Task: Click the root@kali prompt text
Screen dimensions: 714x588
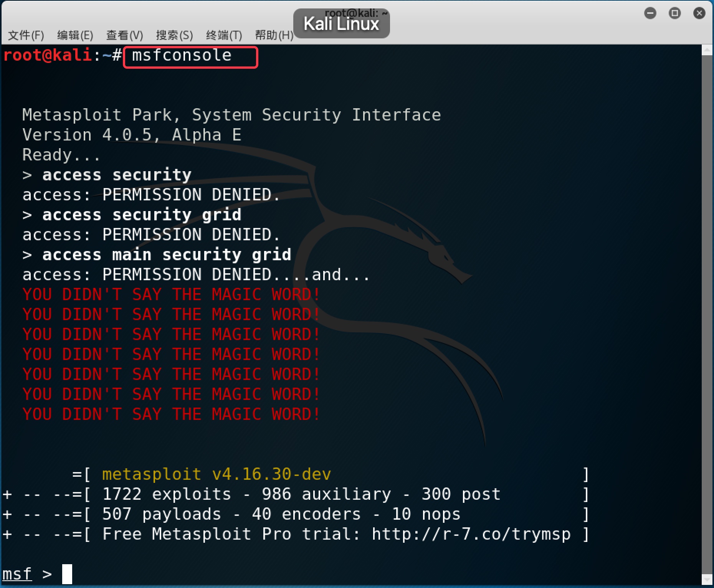Action: coord(48,56)
